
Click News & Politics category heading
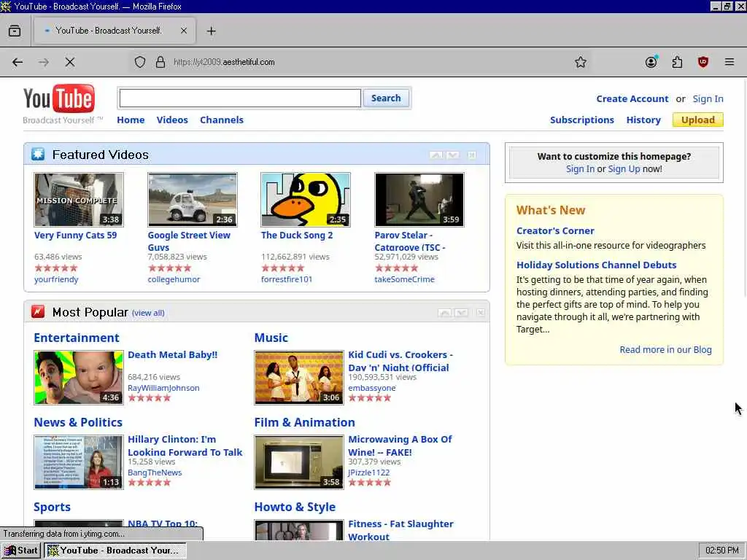[78, 422]
